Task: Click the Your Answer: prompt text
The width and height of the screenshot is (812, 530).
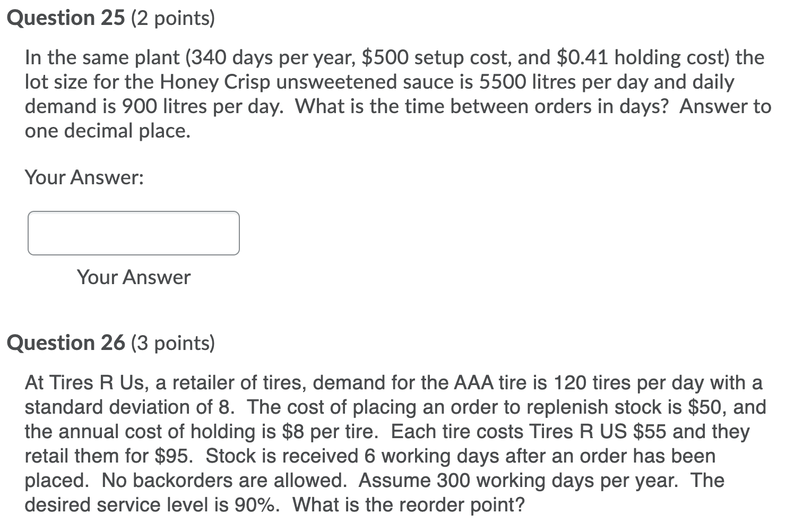Action: (85, 177)
